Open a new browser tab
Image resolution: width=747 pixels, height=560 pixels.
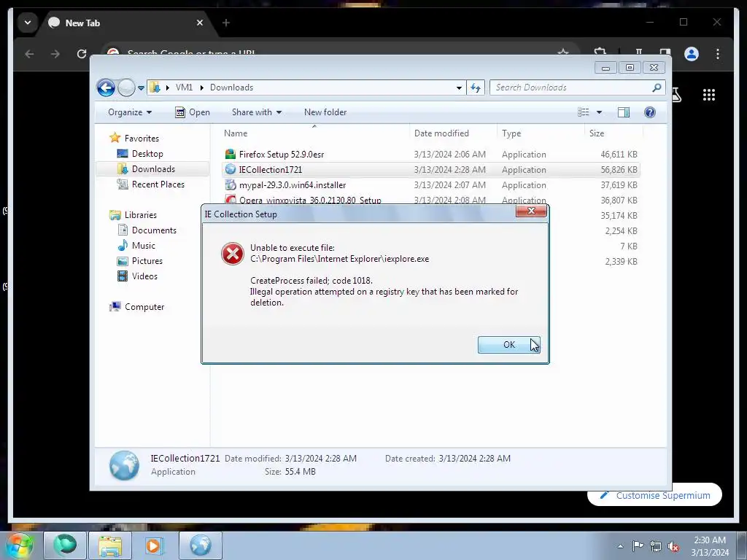click(226, 23)
